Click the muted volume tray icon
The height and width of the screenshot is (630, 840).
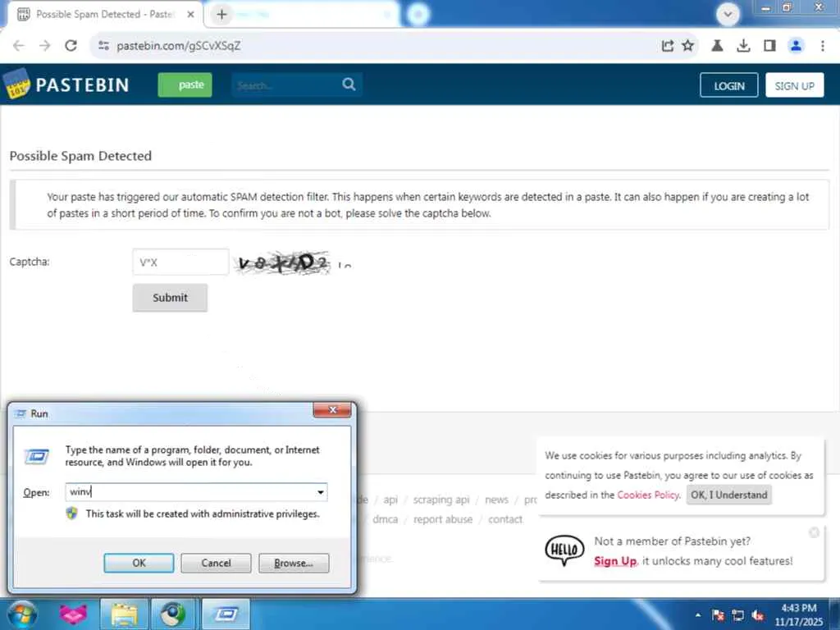click(757, 615)
